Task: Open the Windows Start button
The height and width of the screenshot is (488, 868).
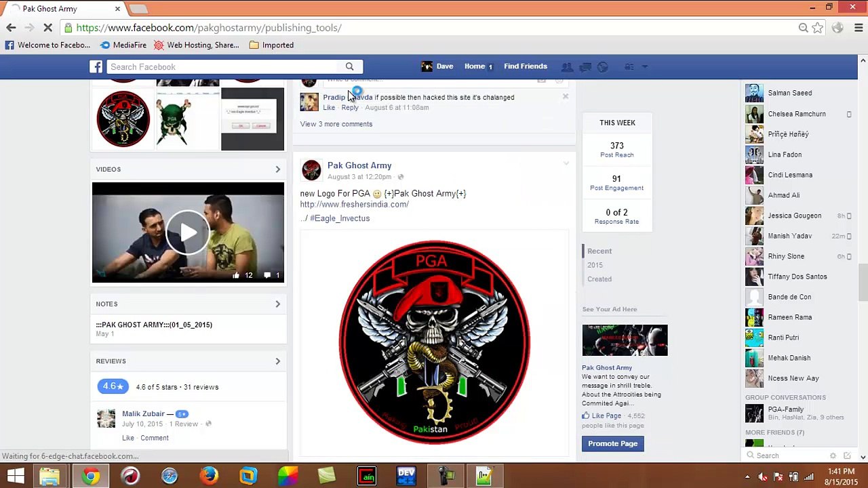Action: pos(16,476)
